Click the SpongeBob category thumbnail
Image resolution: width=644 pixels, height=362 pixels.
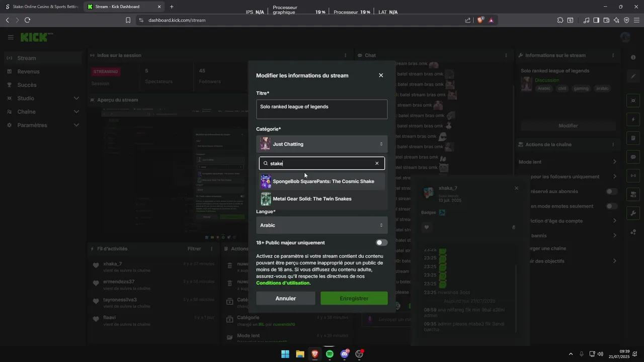266,182
